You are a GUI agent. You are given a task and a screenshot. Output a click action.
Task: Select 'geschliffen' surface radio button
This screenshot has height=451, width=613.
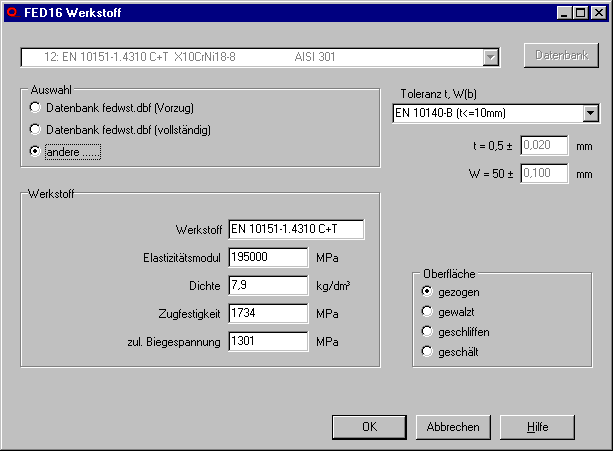click(x=428, y=331)
